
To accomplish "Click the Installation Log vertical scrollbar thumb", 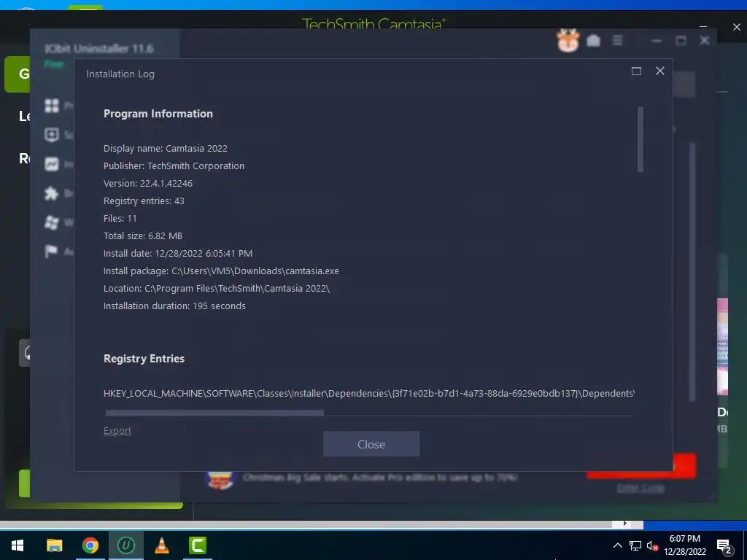I will [x=640, y=139].
